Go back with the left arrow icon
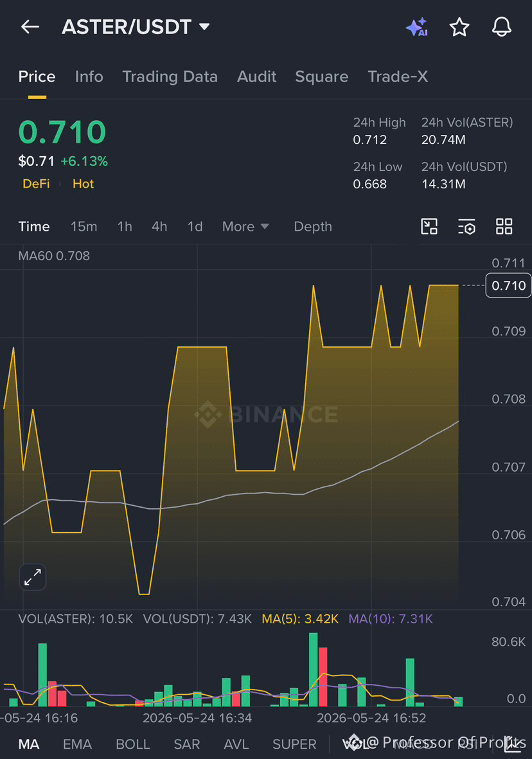This screenshot has height=759, width=532. click(30, 26)
